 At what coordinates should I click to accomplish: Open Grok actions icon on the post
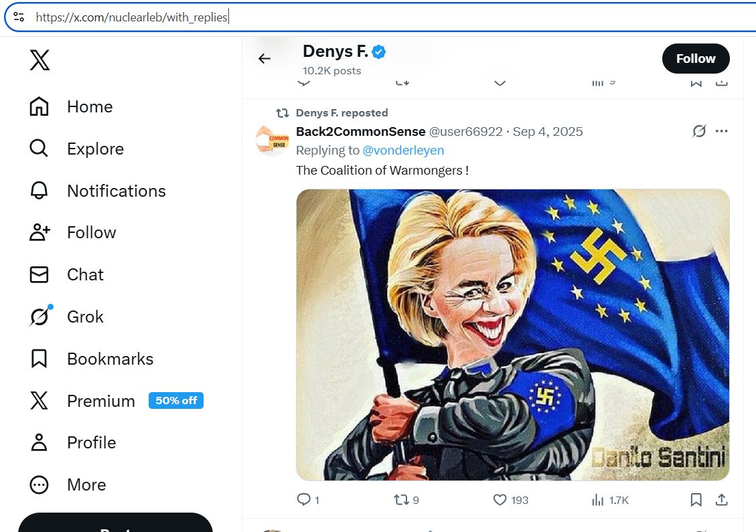[x=699, y=131]
